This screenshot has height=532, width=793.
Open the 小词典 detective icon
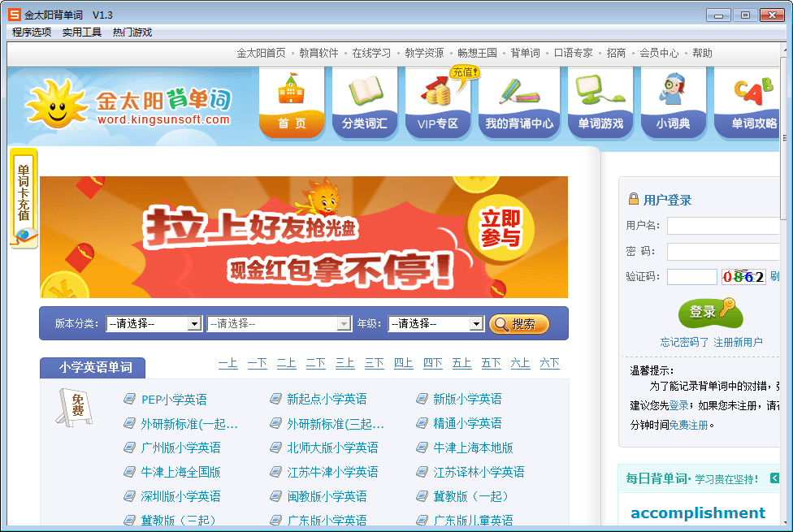tap(673, 104)
